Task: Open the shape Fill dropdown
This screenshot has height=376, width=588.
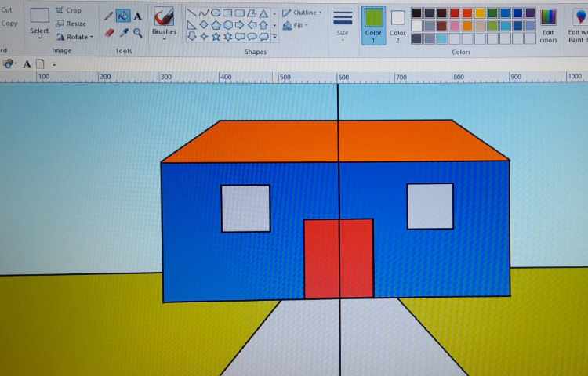Action: coord(297,26)
